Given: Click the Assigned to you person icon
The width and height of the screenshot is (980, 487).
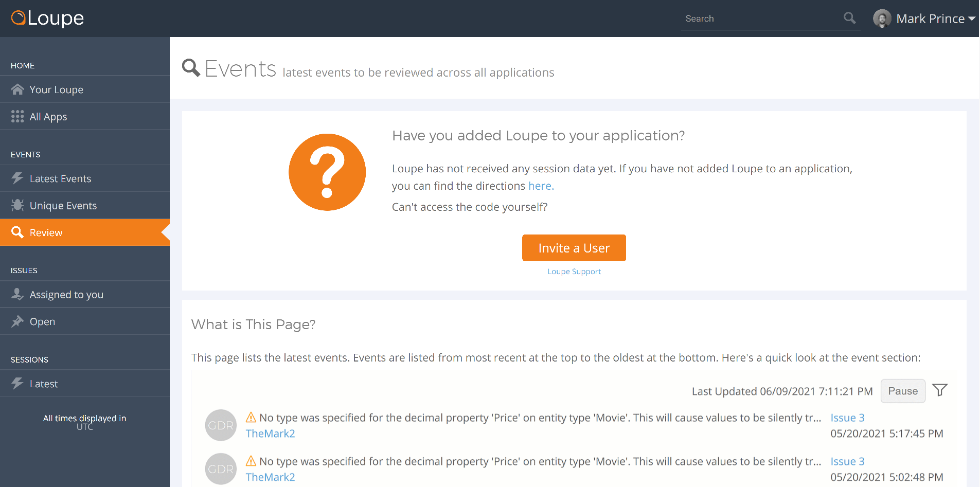Looking at the screenshot, I should [17, 294].
